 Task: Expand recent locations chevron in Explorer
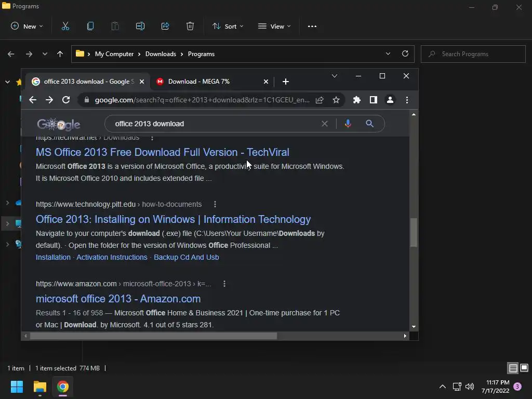(45, 54)
